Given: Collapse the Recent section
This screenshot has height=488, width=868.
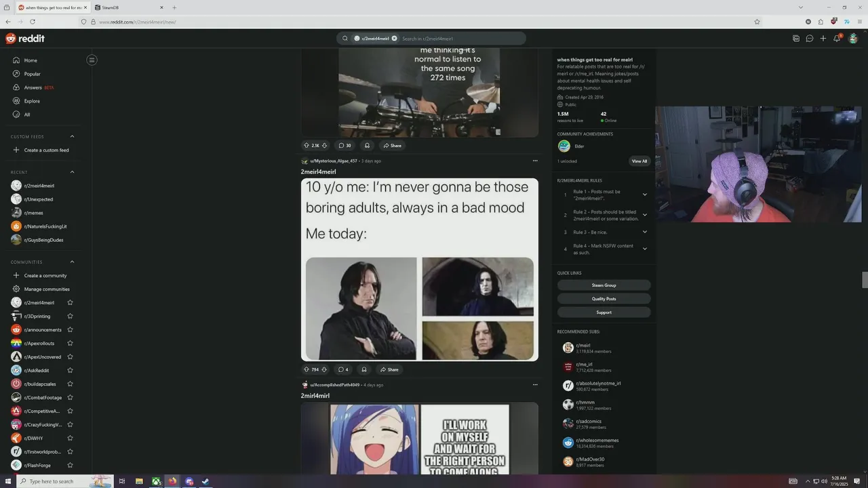Looking at the screenshot, I should [72, 172].
